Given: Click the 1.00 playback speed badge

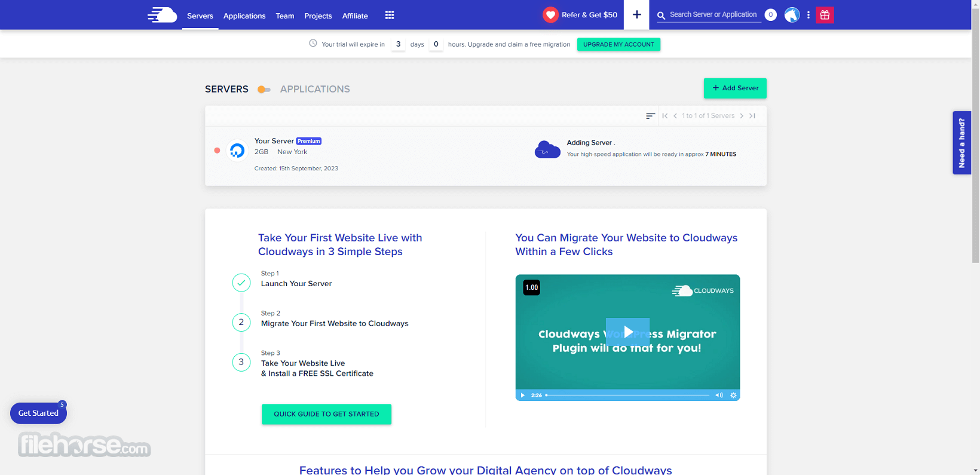Looking at the screenshot, I should (x=531, y=287).
